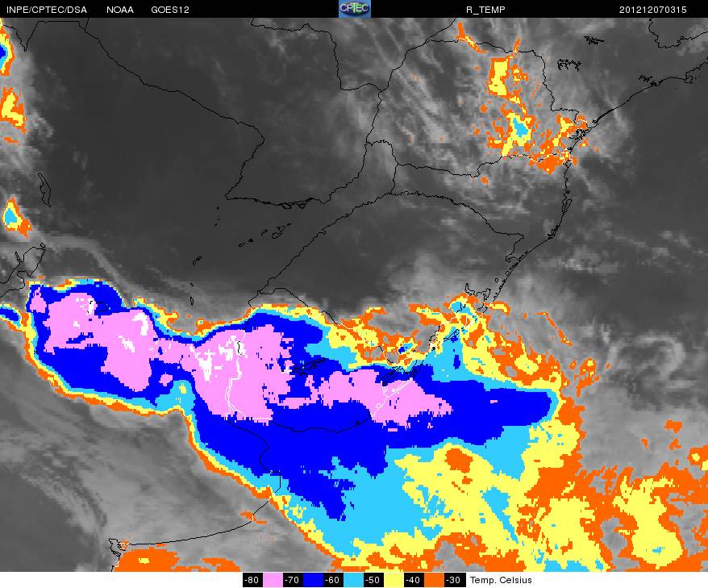The image size is (708, 588).
Task: Select the yellow -50 to -40 legend swatch
Action: pos(394,580)
